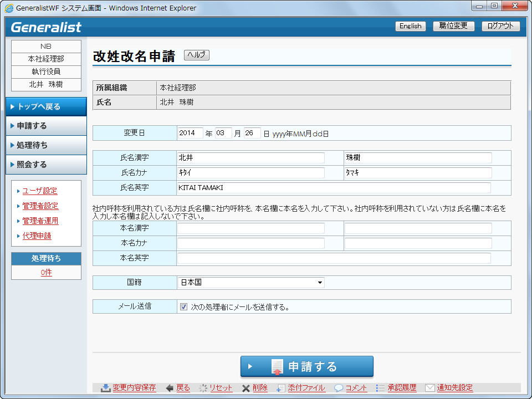
Task: Click the delete X icon beside 削除
Action: pos(245,388)
